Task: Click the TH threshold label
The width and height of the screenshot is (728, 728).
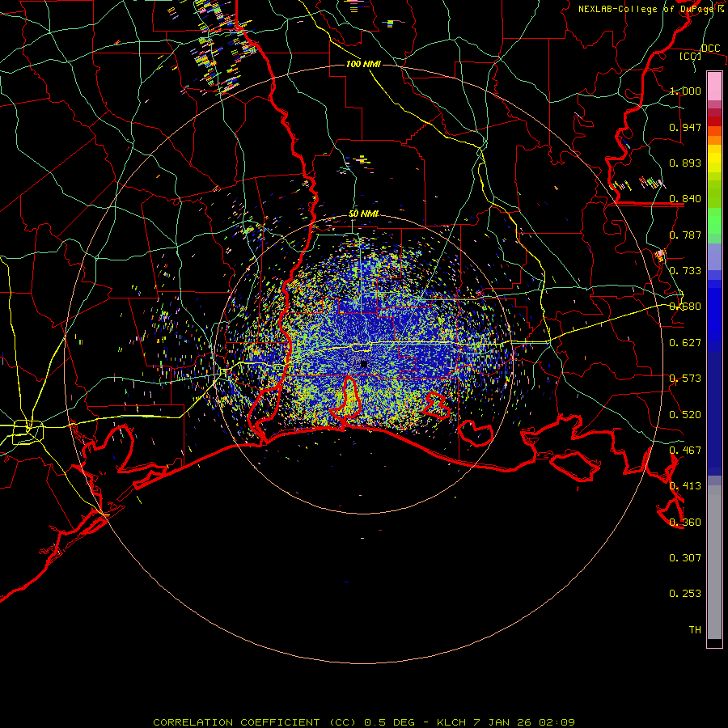Action: (x=695, y=630)
